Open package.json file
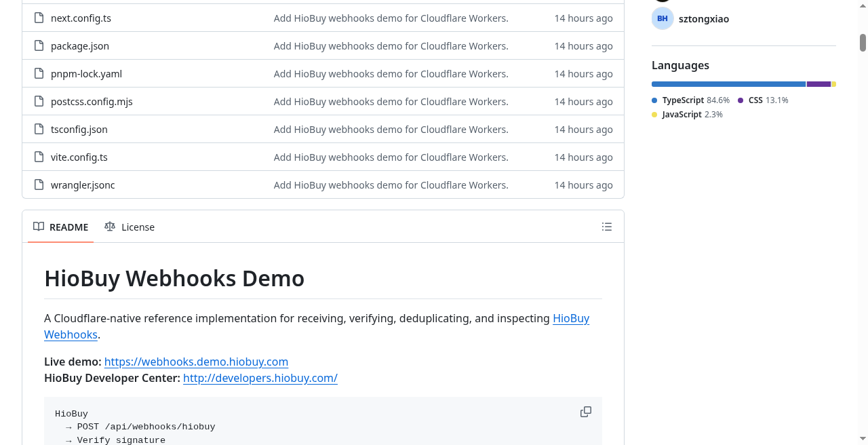Viewport: 868px width, 445px height. coord(80,46)
